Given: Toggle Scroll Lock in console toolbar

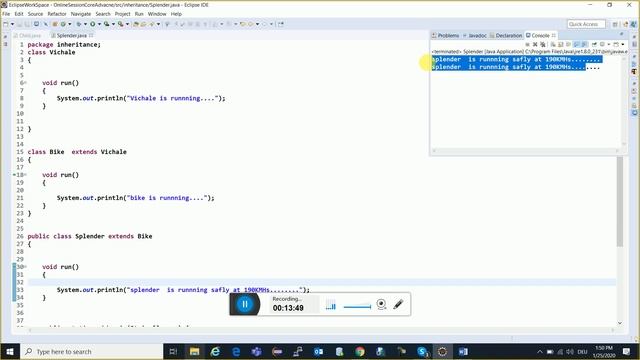Looking at the screenshot, I should coord(560,44).
